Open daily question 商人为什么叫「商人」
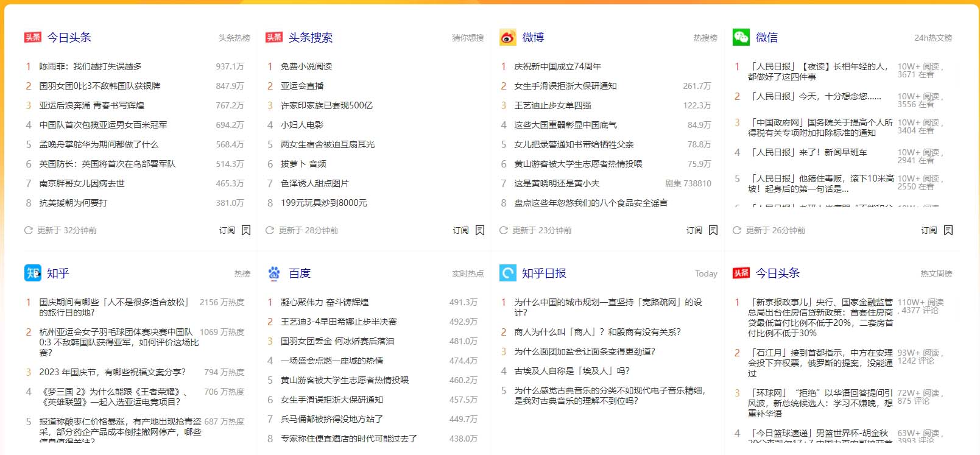 pos(598,332)
